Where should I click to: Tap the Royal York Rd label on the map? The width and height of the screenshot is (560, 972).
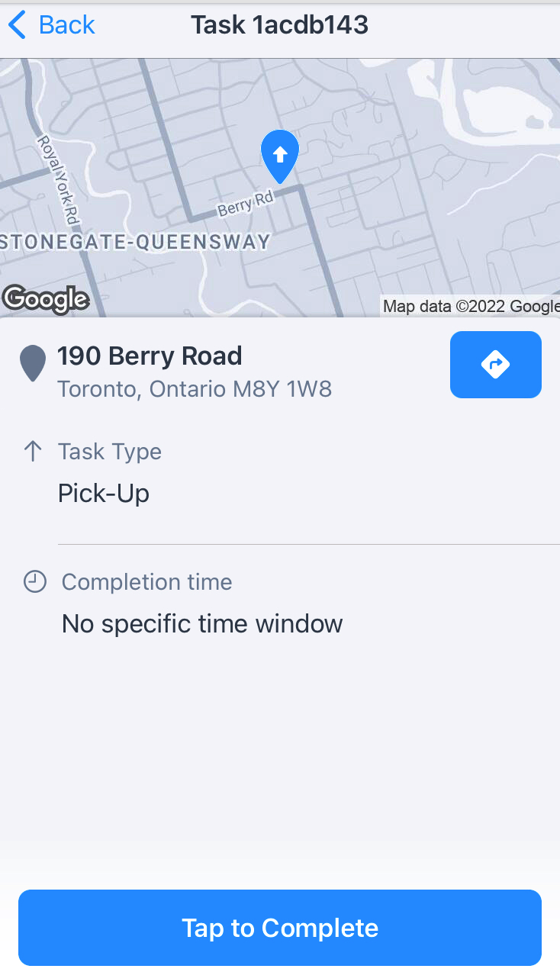(59, 180)
